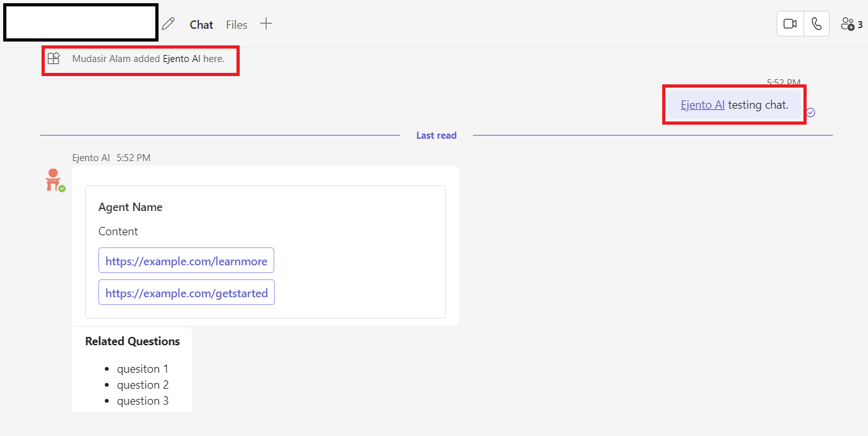This screenshot has height=436, width=868.
Task: Click the Agent Name card heading
Action: click(x=130, y=207)
